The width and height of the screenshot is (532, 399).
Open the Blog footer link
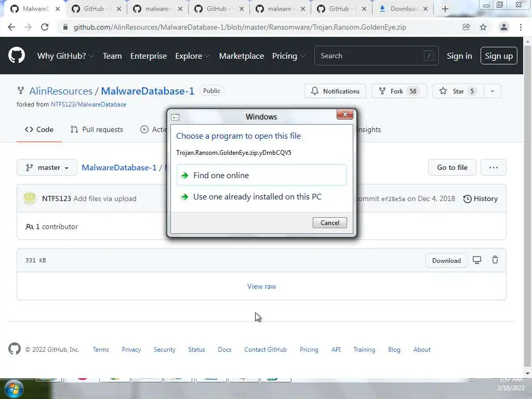[394, 350]
